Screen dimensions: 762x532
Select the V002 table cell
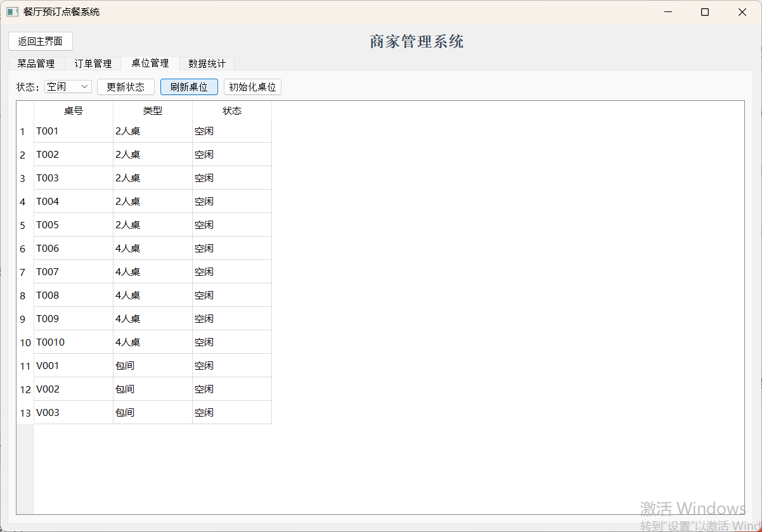click(x=74, y=389)
